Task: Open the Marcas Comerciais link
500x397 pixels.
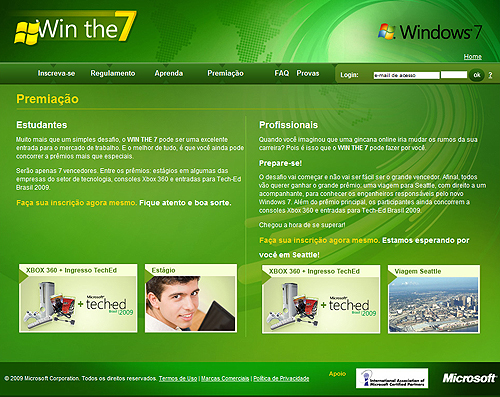Action: (225, 379)
